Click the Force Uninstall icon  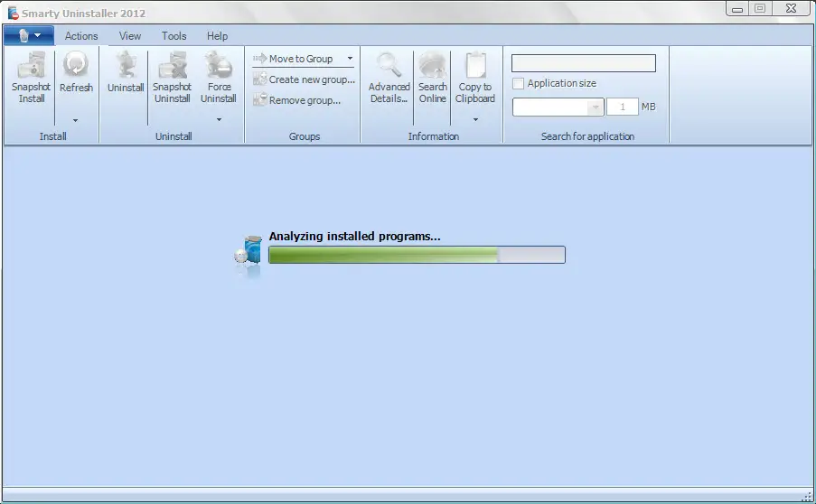(219, 64)
